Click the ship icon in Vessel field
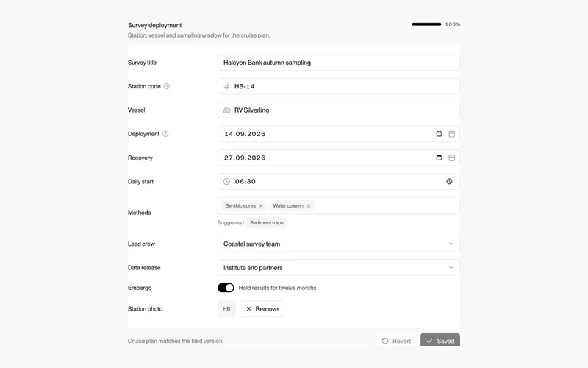 click(x=227, y=110)
